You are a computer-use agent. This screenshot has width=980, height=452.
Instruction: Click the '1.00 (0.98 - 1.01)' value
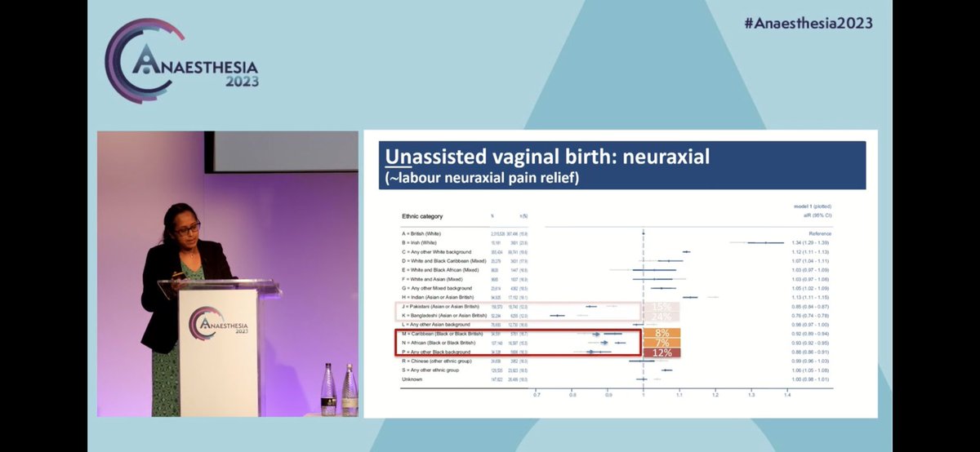(812, 379)
